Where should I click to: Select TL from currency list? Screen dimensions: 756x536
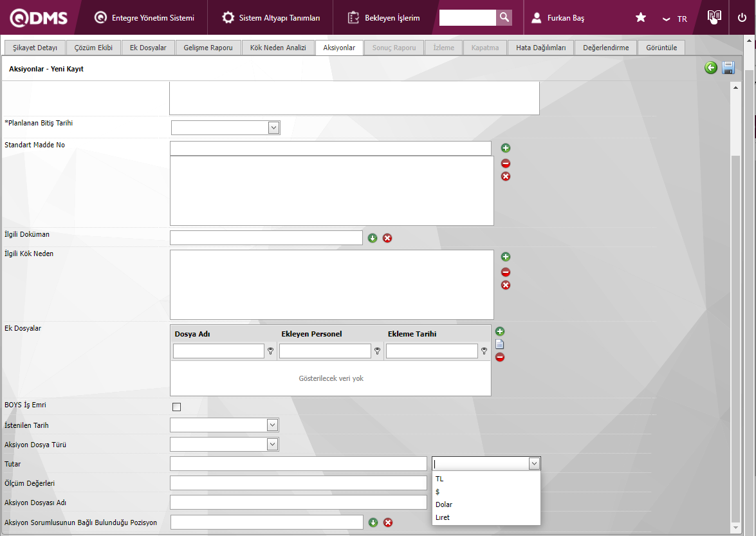486,479
